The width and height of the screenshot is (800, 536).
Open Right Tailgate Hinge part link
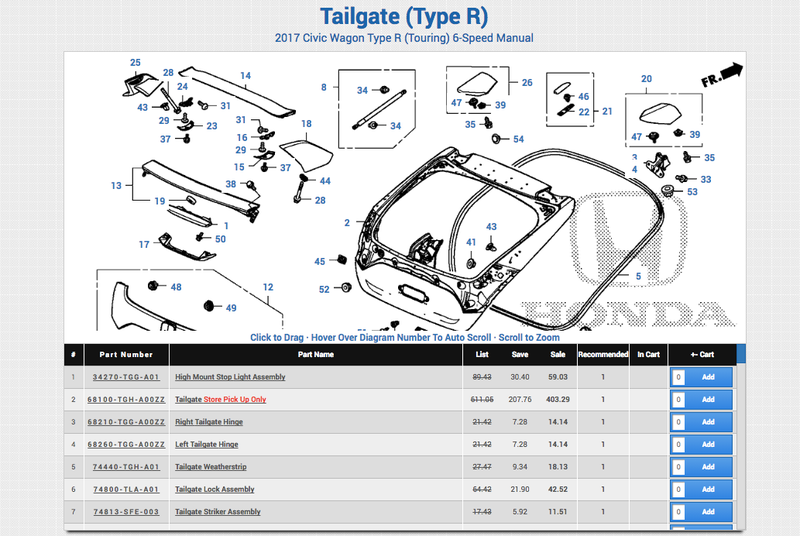209,422
